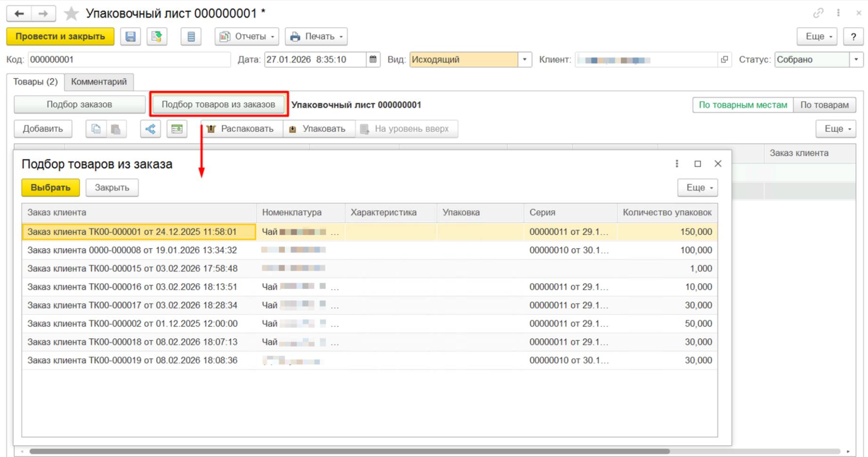Expand the Печать dropdown

click(316, 36)
